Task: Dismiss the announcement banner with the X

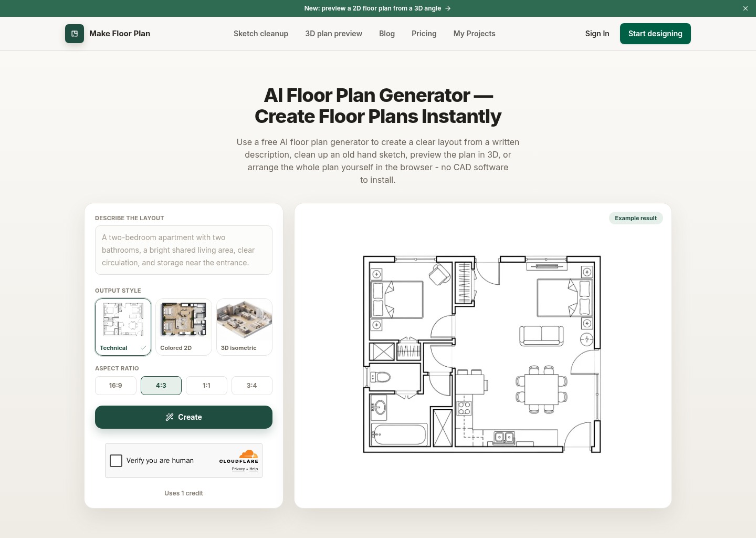Action: click(745, 8)
